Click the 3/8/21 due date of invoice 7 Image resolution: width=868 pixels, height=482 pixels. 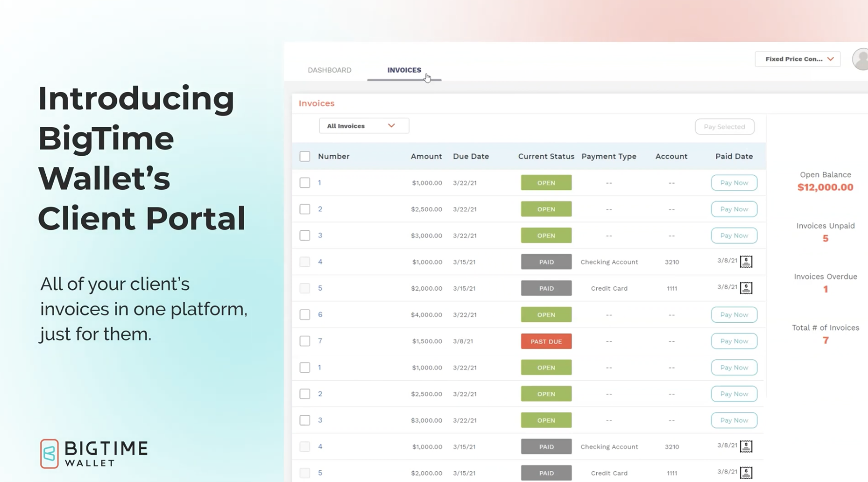[x=463, y=341]
